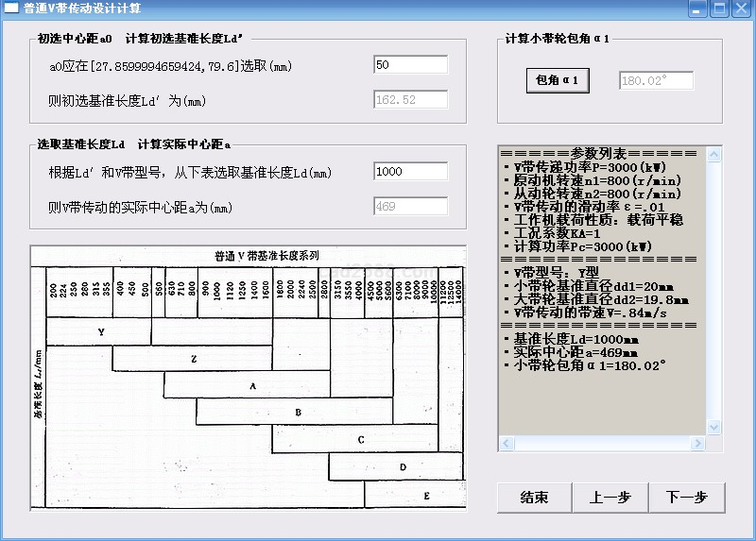Maximize the design calculation window
This screenshot has width=756, height=541.
coord(719,9)
